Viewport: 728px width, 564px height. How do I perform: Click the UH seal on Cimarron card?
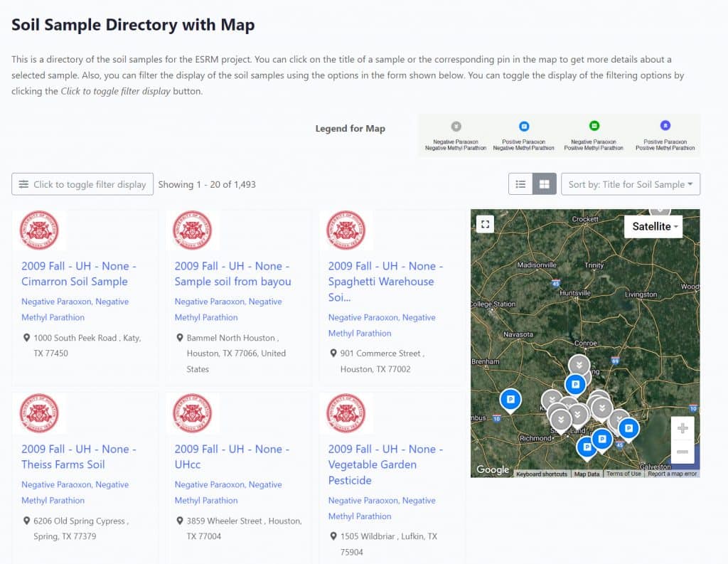(40, 230)
